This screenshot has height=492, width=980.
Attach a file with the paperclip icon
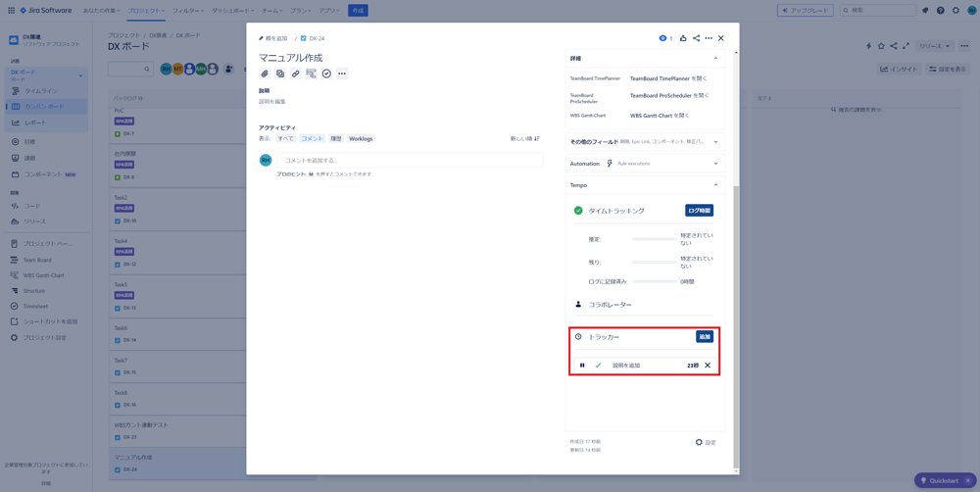[x=265, y=74]
